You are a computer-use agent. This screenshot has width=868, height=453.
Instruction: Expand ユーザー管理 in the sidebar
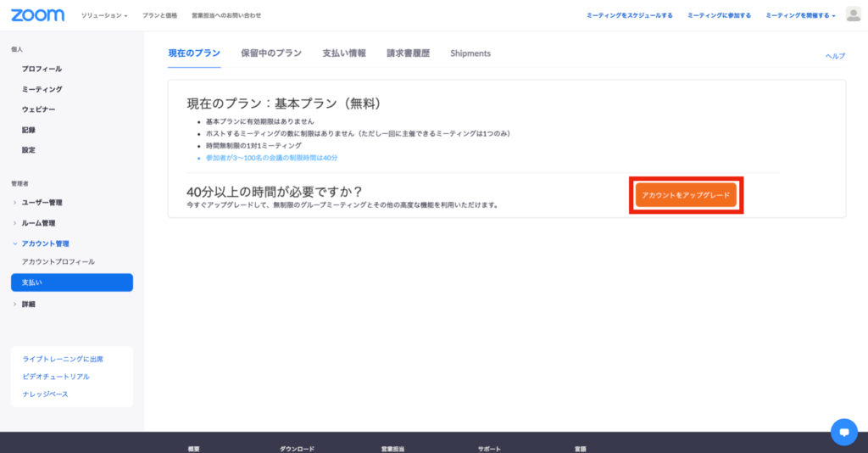tap(42, 203)
